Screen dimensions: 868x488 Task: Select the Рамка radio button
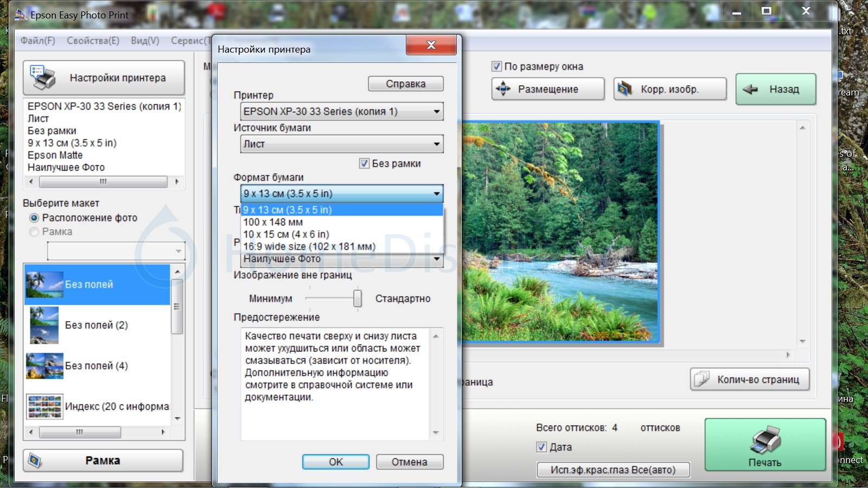coord(34,232)
